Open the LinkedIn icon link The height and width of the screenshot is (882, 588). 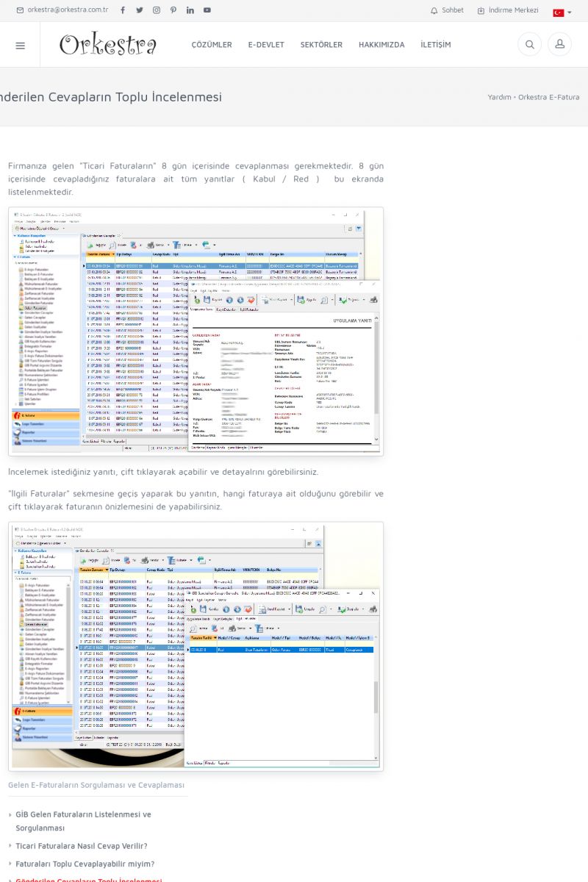pos(190,10)
